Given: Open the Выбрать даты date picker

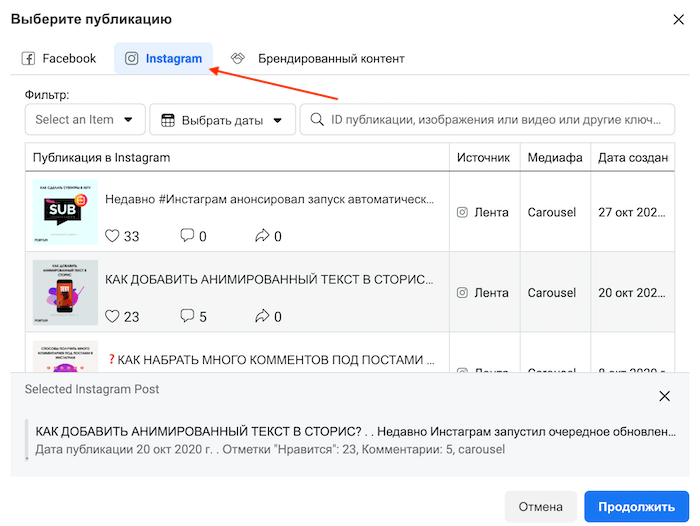Looking at the screenshot, I should 222,120.
